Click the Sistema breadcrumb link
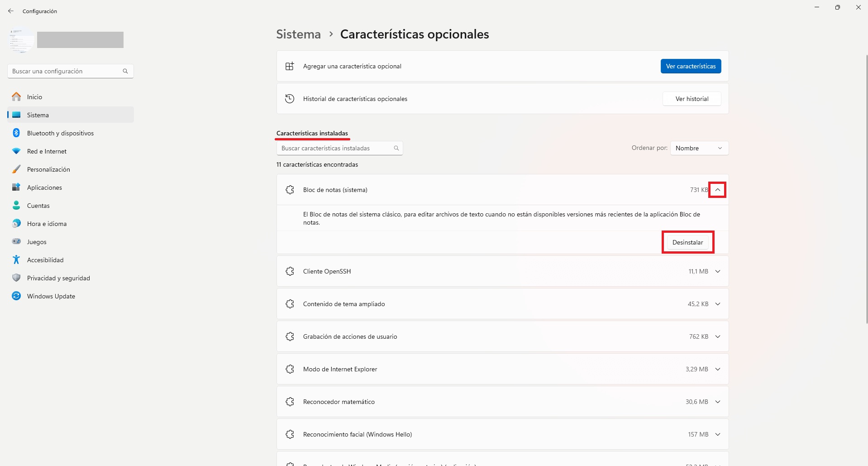Viewport: 868px width, 466px height. tap(298, 34)
